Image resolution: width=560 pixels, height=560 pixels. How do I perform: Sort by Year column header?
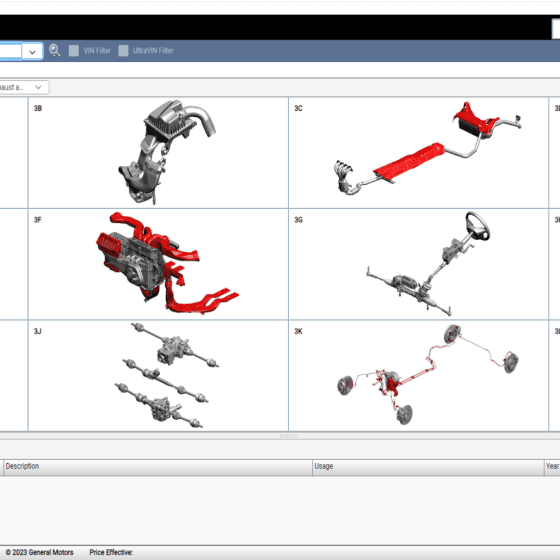point(552,467)
